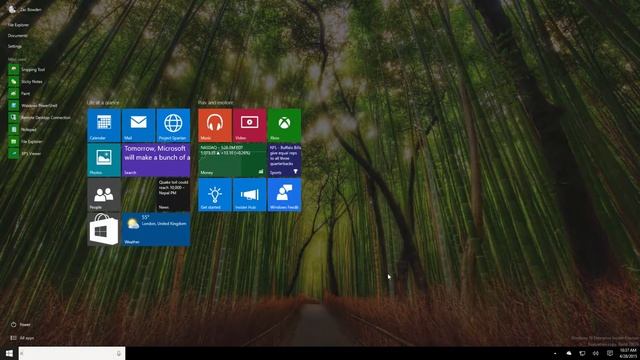Click the microphone icon in search box

click(119, 353)
